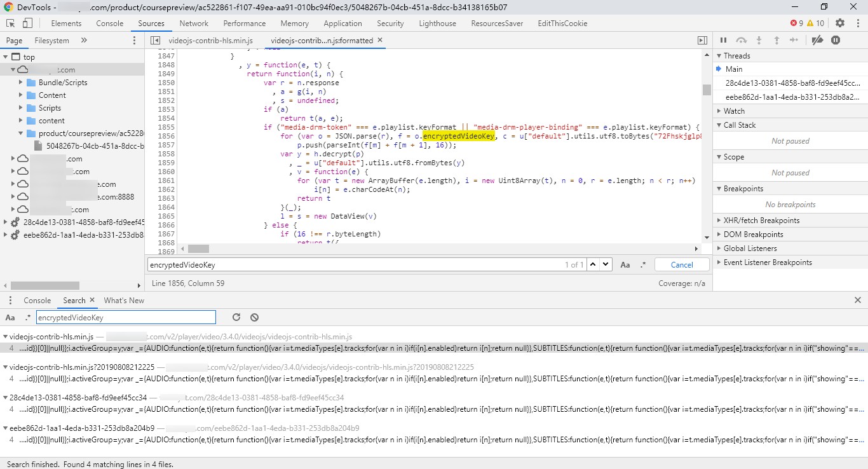The width and height of the screenshot is (868, 469).
Task: Click pause on exceptions icon
Action: 836,40
